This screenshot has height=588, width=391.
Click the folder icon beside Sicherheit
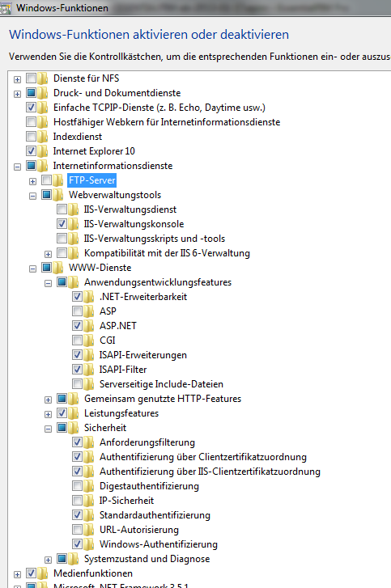[73, 428]
